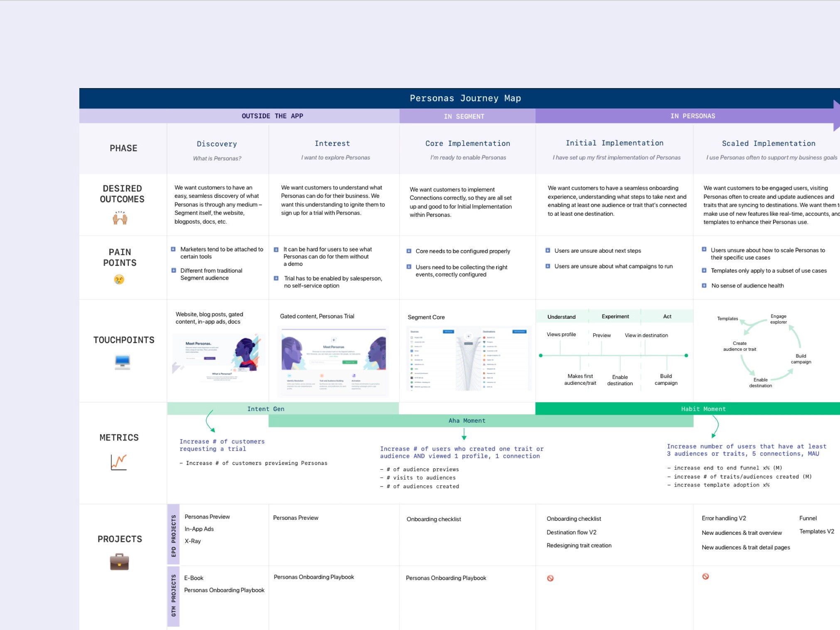Open the Segment Core connections screenshot thumbnail
This screenshot has width=840, height=630.
click(468, 359)
